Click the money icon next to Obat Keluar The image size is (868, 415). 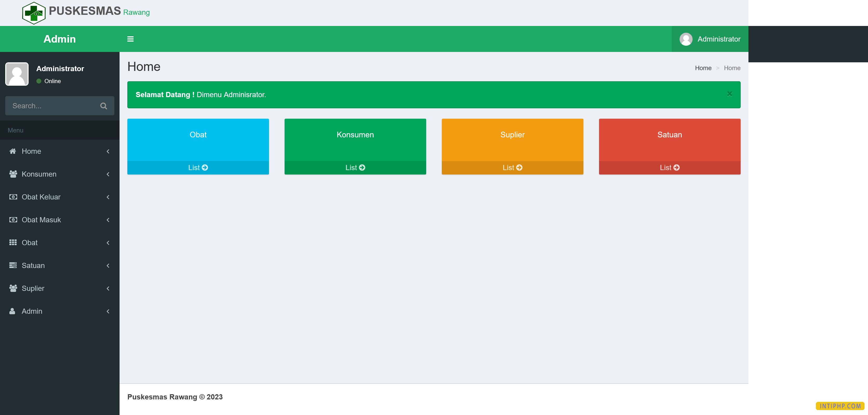13,197
